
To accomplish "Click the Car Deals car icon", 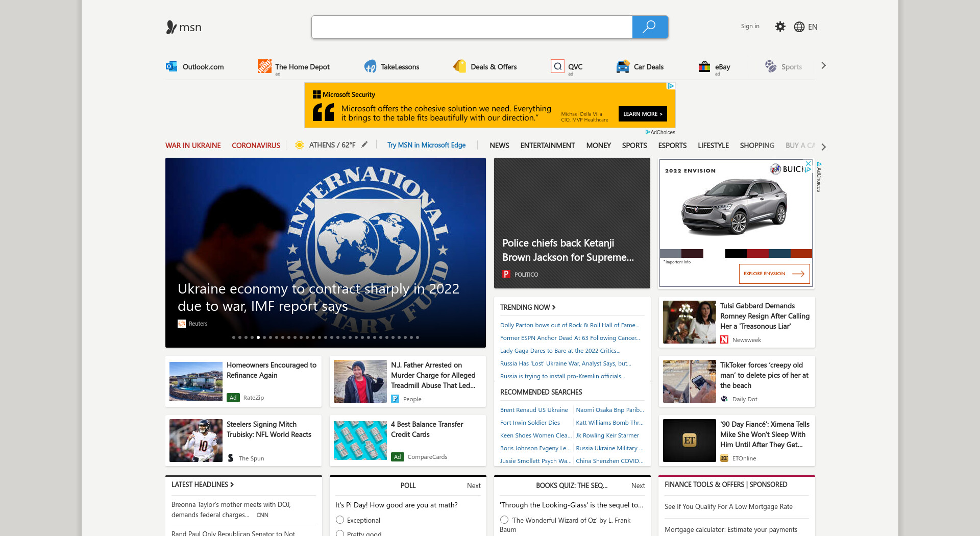I will (623, 66).
